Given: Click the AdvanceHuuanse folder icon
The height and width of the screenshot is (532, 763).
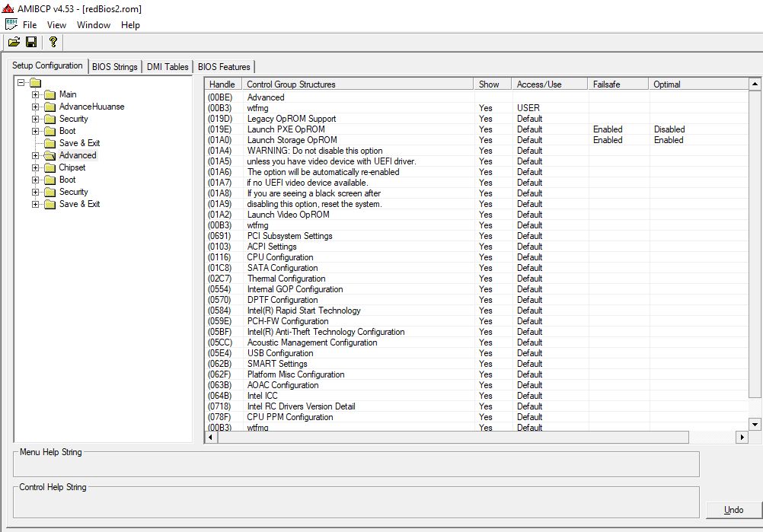Looking at the screenshot, I should click(49, 107).
